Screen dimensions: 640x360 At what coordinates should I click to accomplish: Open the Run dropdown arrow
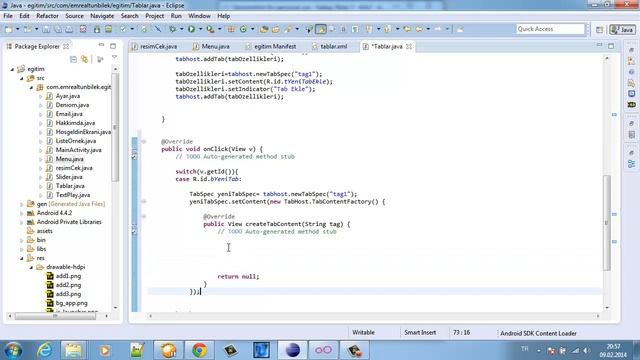[200, 29]
